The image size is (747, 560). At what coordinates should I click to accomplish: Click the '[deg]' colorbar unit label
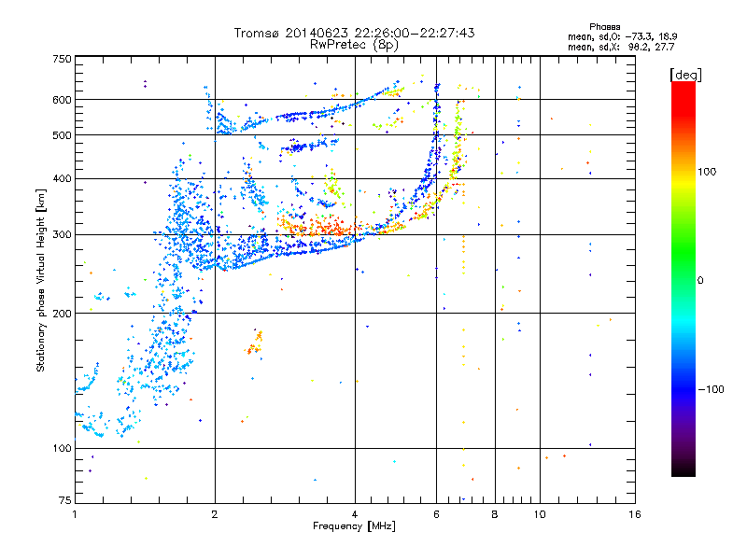click(x=685, y=75)
